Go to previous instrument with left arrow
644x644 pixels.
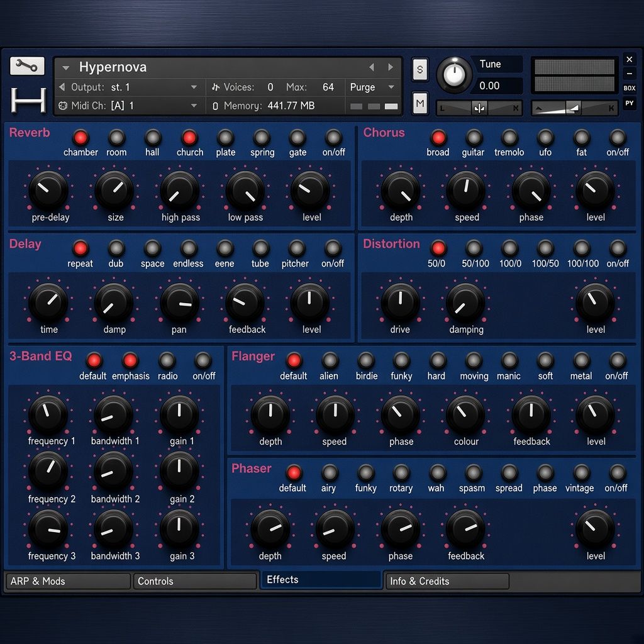[x=371, y=67]
